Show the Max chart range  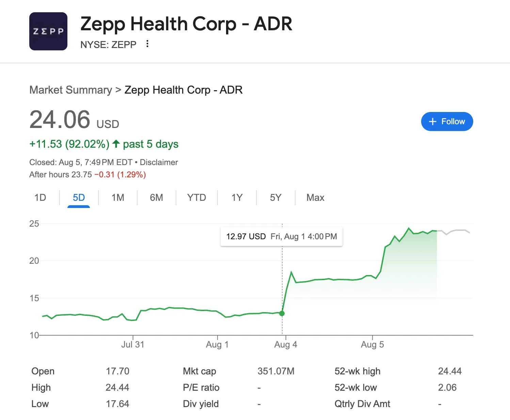pos(315,197)
